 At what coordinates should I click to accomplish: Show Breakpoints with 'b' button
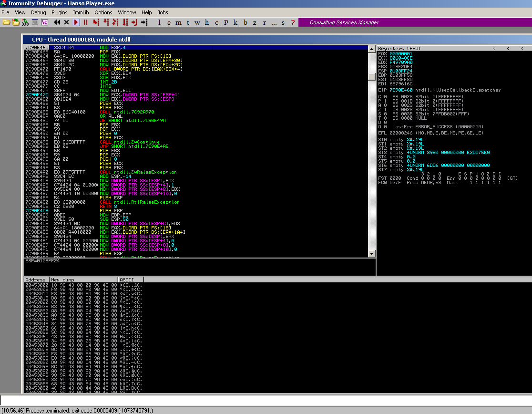pos(246,22)
